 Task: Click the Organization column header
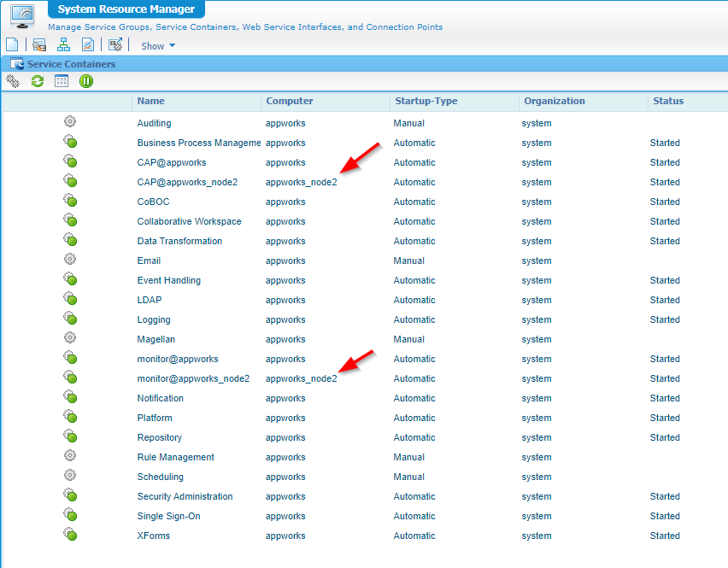pos(555,101)
